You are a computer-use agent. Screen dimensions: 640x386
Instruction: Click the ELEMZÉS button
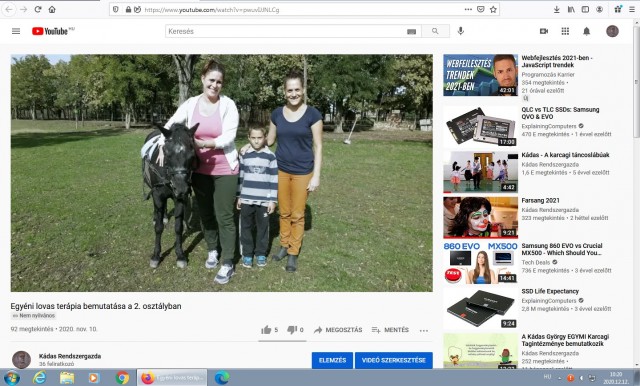point(332,360)
